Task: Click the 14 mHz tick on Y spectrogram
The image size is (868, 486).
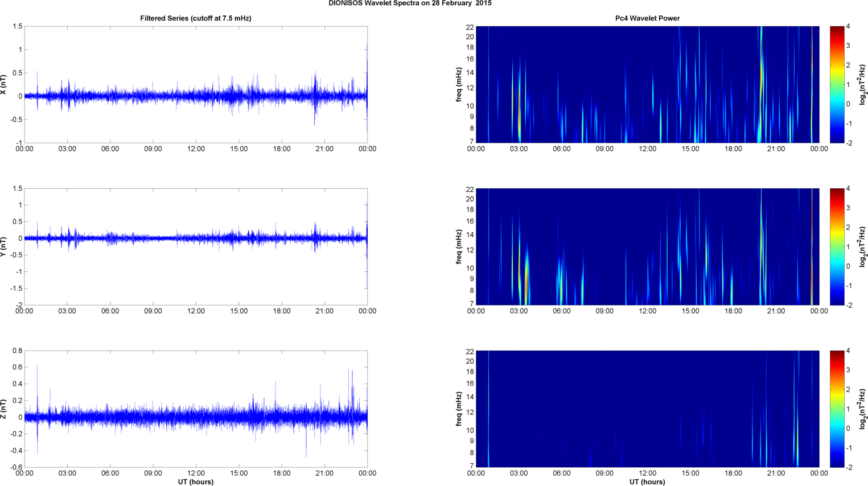Action: (x=470, y=234)
